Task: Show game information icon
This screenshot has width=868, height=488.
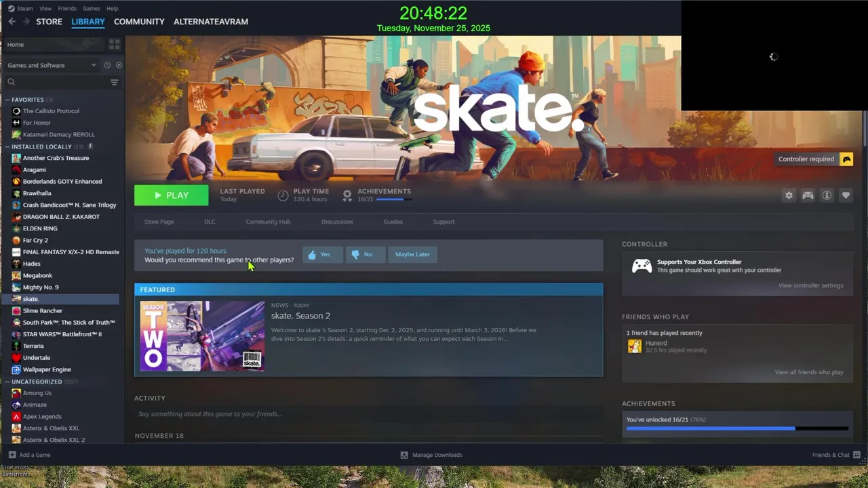Action: tap(827, 195)
